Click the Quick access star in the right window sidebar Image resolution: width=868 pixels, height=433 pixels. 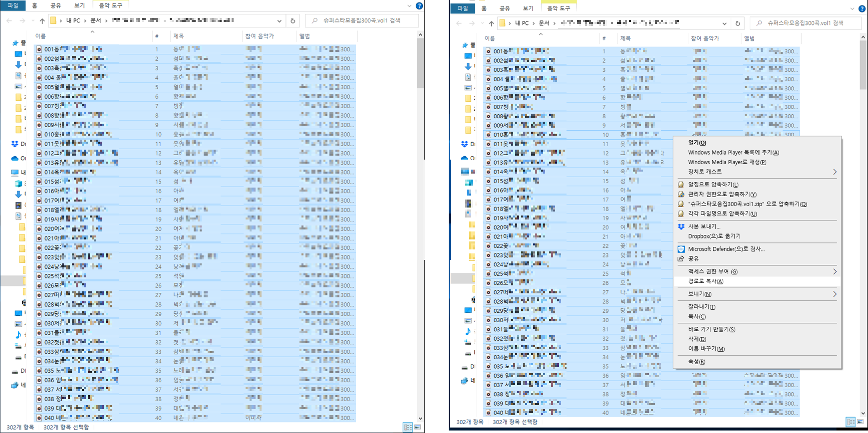pyautogui.click(x=465, y=45)
